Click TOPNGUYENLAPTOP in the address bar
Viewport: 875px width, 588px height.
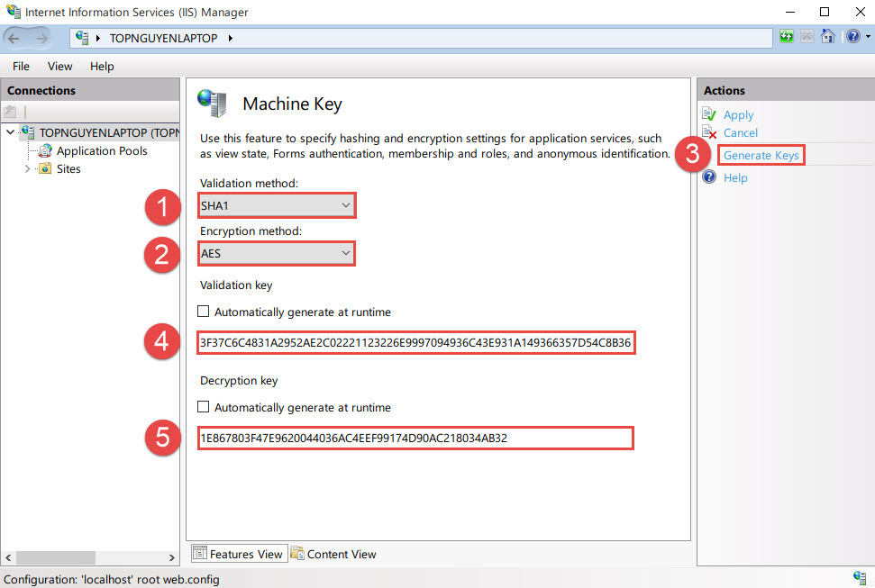point(163,38)
